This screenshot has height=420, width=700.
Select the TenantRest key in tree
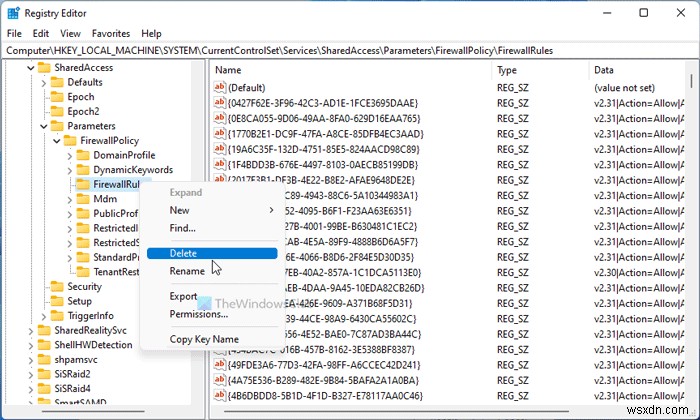(116, 272)
